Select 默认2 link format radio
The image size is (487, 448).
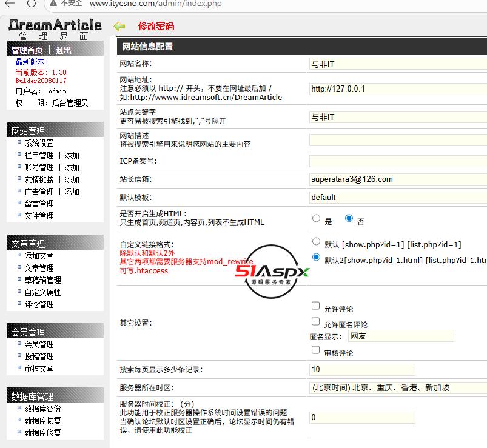coord(316,257)
